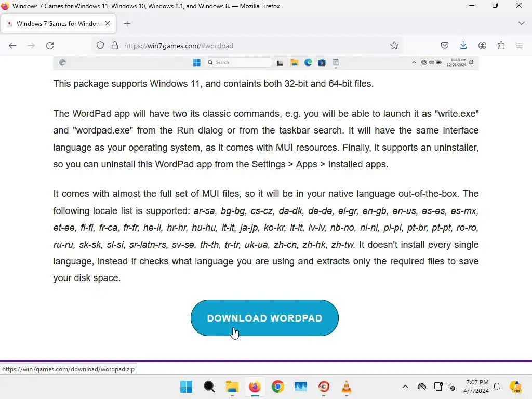Viewport: 532px width, 399px height.
Task: Open the Extensions puzzle icon
Action: 501,46
